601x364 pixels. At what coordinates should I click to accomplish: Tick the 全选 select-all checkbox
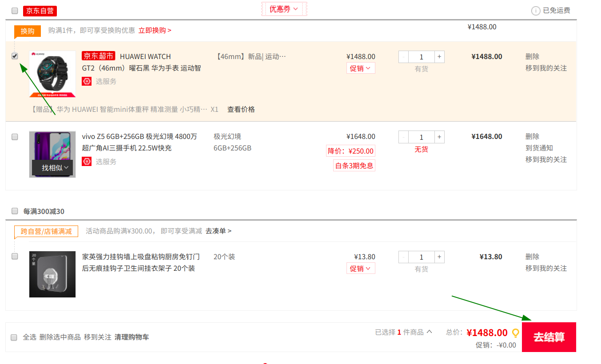point(14,337)
